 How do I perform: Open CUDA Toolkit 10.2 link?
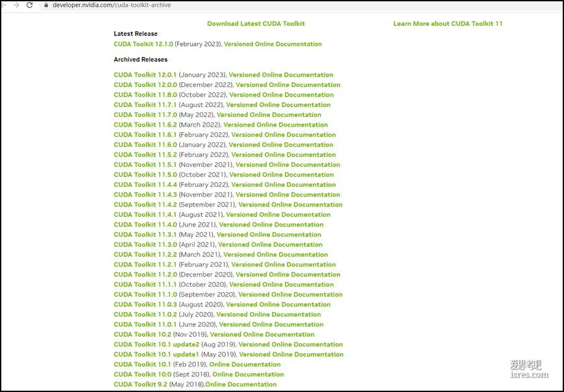pyautogui.click(x=142, y=334)
